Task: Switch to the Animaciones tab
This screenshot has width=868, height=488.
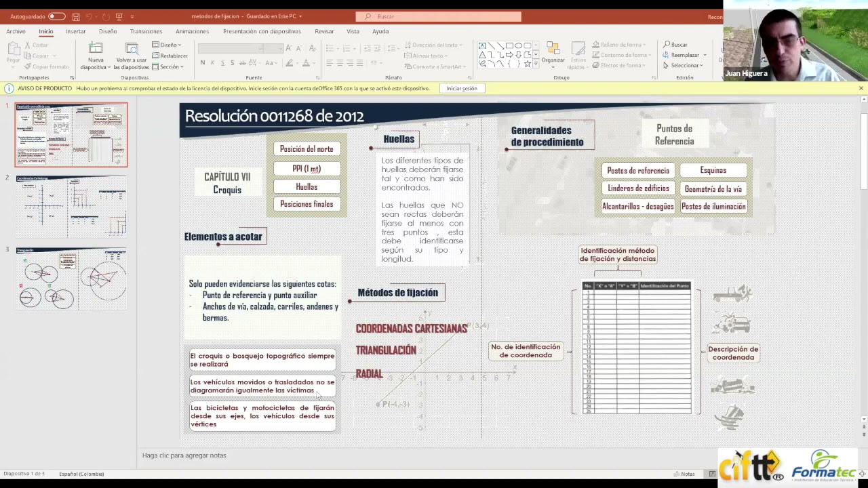Action: pyautogui.click(x=193, y=31)
